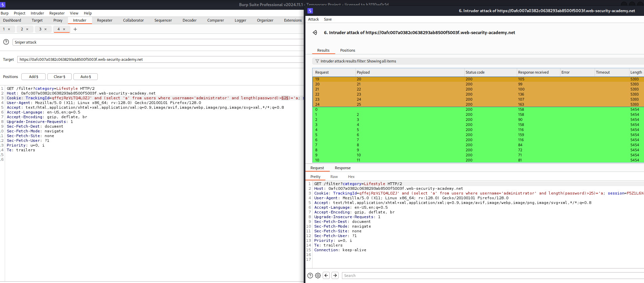Switch to the Logger tab

tap(240, 20)
